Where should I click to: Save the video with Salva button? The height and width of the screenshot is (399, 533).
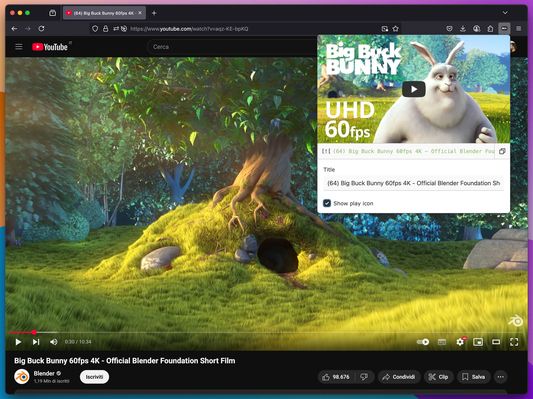[x=474, y=377]
